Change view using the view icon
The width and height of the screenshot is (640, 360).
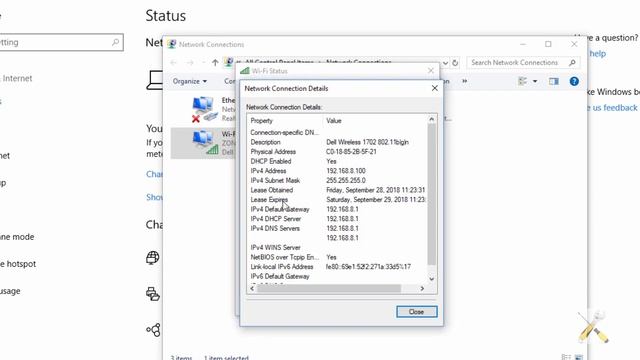[522, 81]
